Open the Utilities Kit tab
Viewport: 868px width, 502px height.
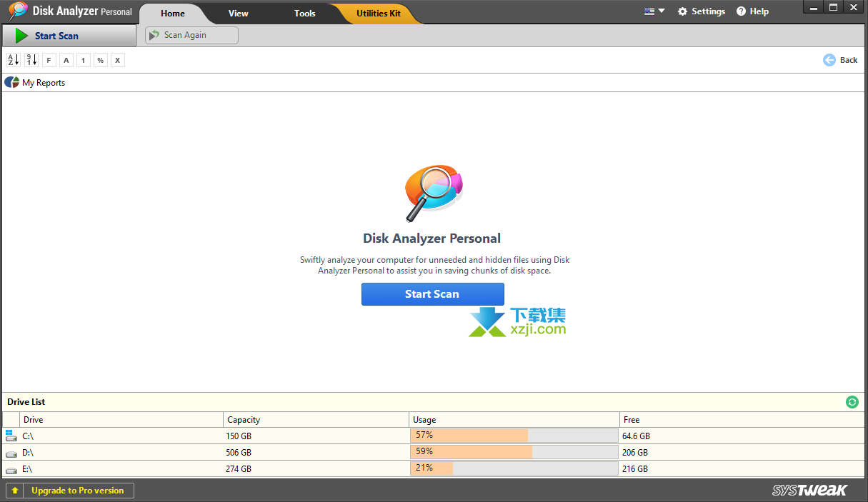[379, 14]
